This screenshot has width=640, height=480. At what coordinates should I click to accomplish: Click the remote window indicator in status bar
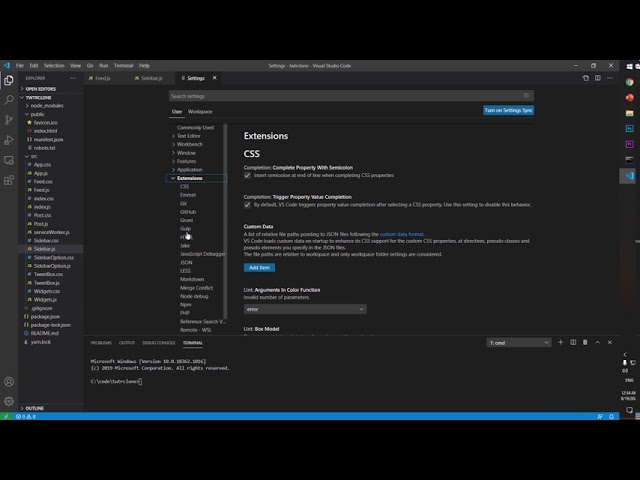pyautogui.click(x=6, y=416)
